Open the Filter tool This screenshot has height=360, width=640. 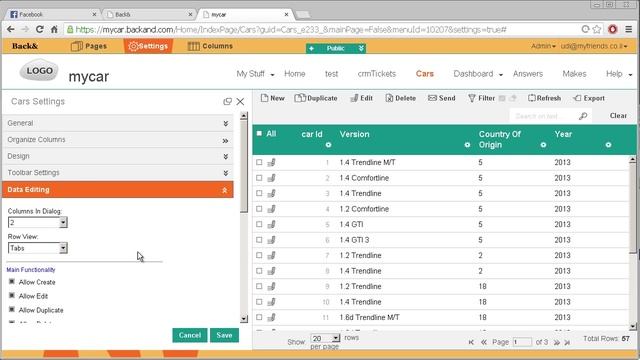click(x=481, y=98)
